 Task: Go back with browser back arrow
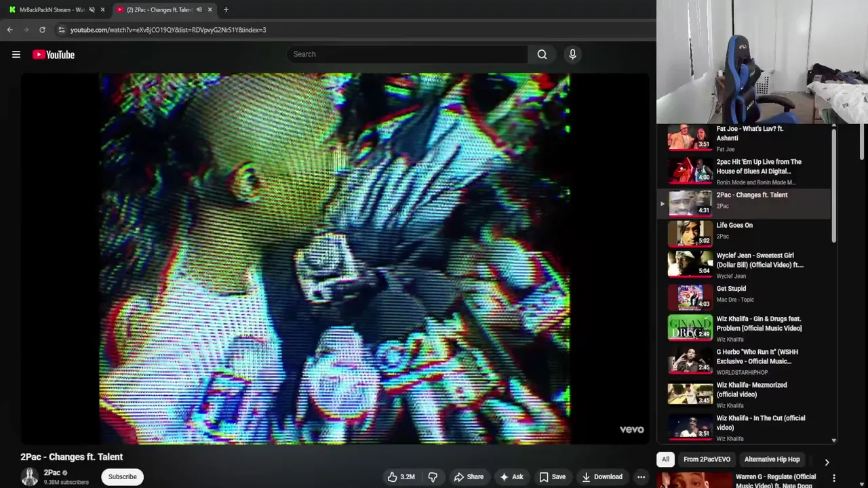point(9,30)
